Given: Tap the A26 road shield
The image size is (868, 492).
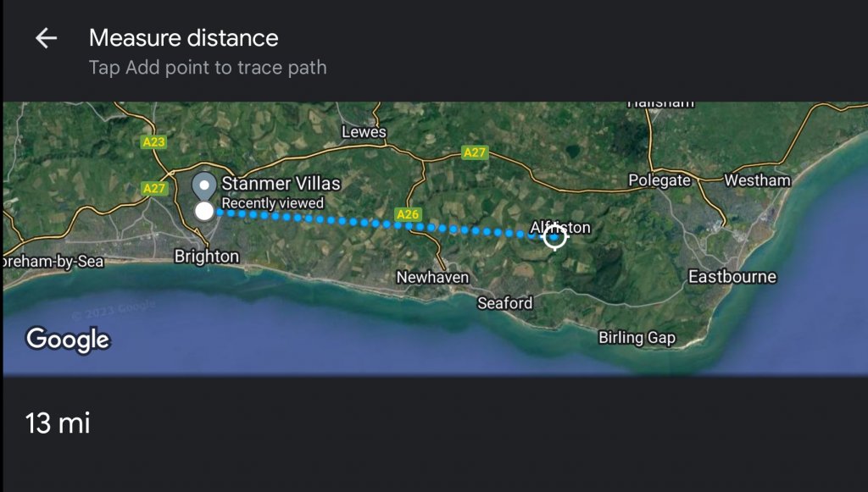Looking at the screenshot, I should tap(409, 214).
